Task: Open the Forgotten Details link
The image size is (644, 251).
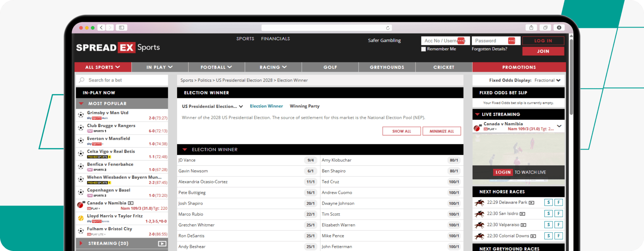Action: 489,49
